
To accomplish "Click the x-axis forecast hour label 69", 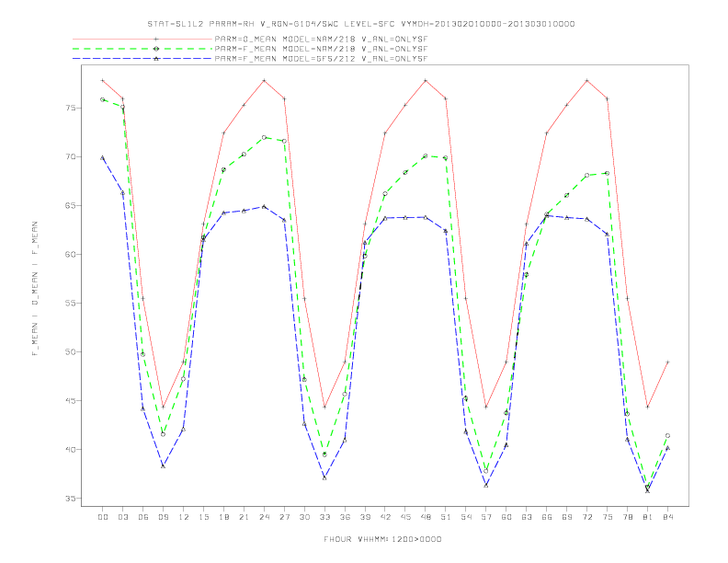I will pos(567,517).
